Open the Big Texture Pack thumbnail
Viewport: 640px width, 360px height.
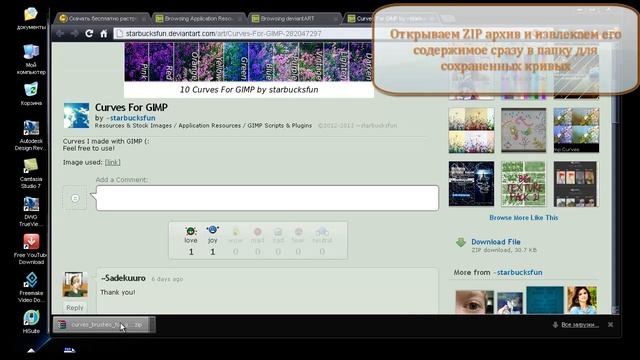click(x=524, y=184)
